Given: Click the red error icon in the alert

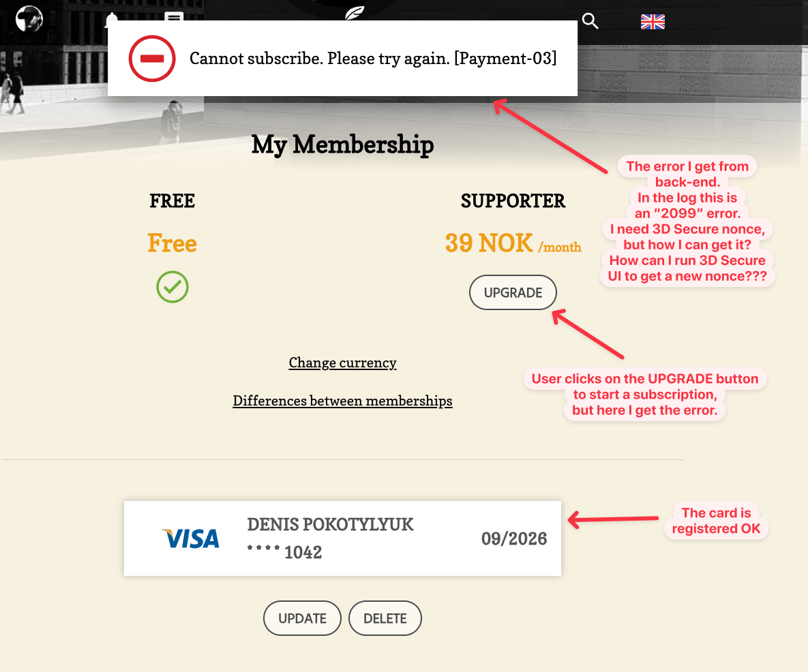Looking at the screenshot, I should [x=151, y=59].
